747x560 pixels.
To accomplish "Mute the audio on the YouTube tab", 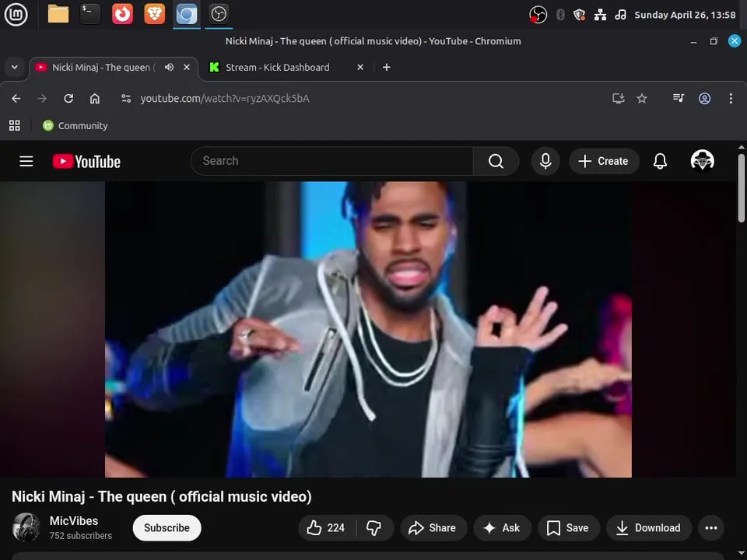I will click(x=169, y=67).
